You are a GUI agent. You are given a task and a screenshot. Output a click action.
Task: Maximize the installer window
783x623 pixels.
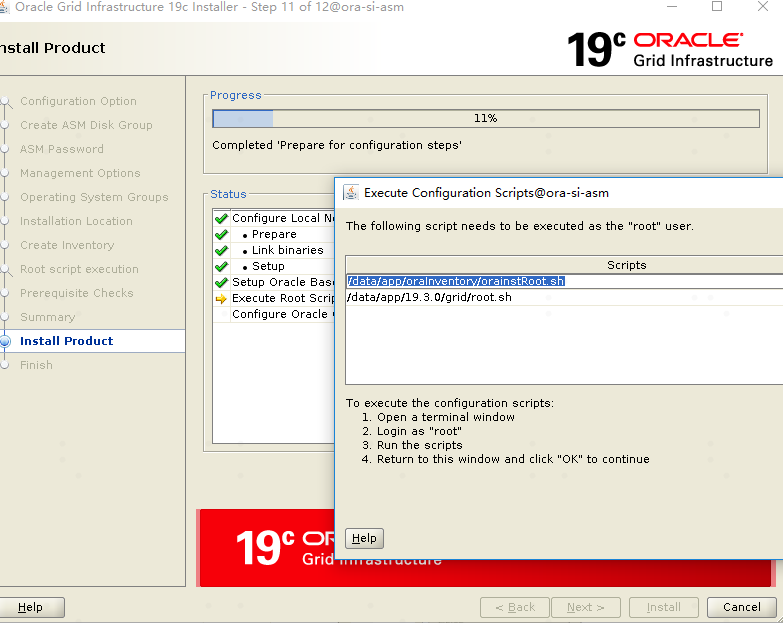point(717,6)
